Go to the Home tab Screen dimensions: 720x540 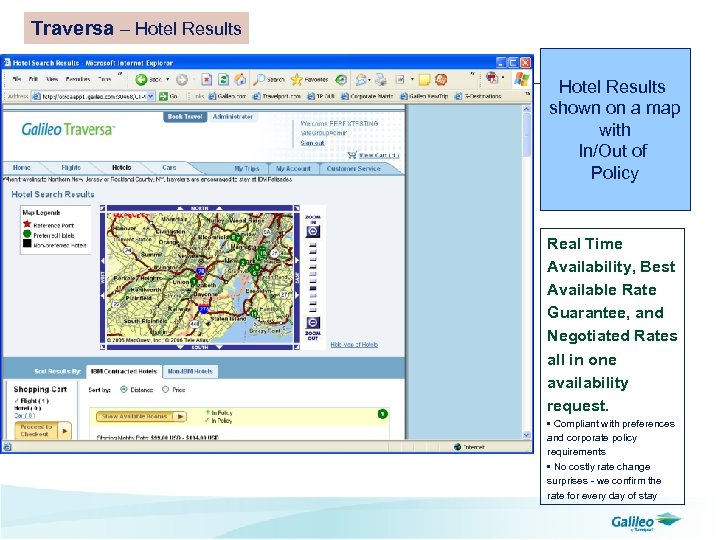(x=22, y=168)
